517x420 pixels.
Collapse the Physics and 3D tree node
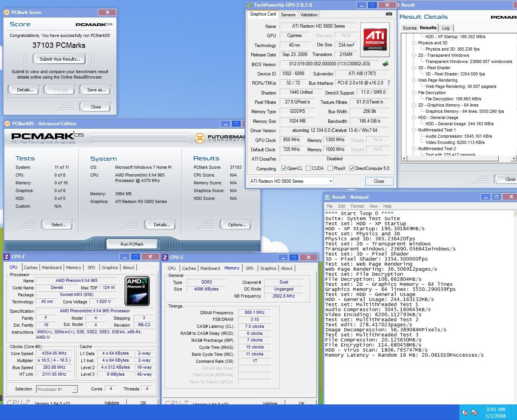pos(414,43)
